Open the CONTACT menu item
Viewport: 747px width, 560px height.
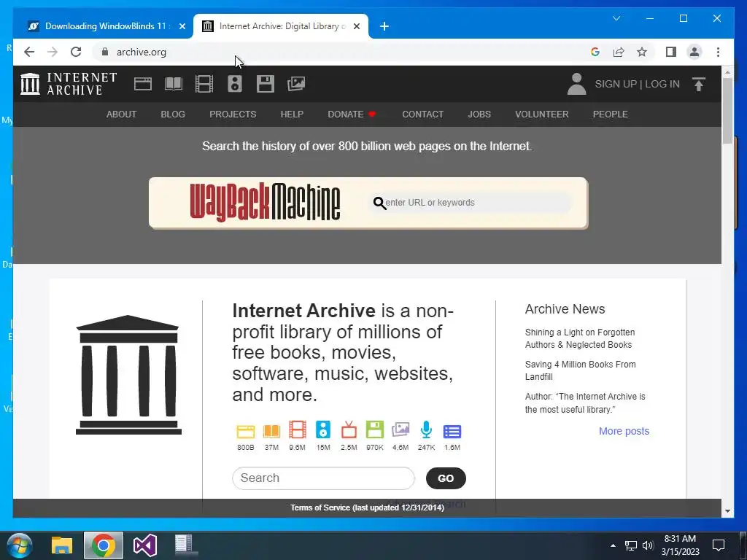(422, 114)
